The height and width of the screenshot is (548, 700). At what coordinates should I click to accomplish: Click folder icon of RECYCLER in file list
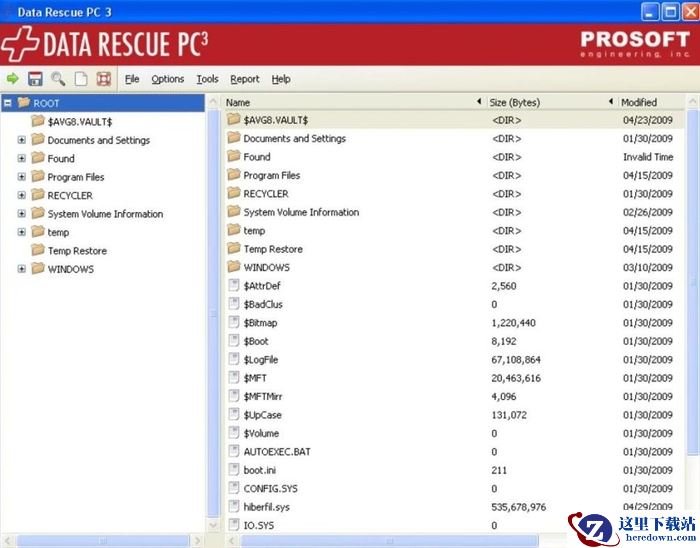(233, 193)
